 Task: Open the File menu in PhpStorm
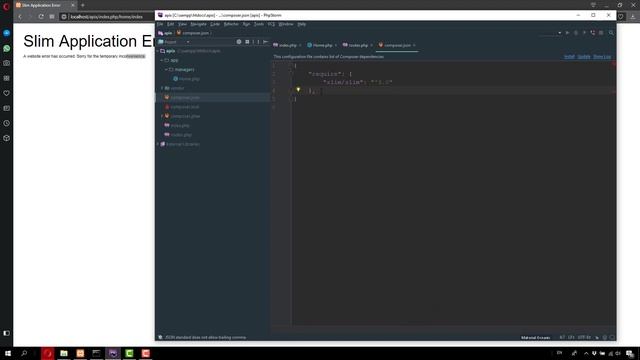160,24
